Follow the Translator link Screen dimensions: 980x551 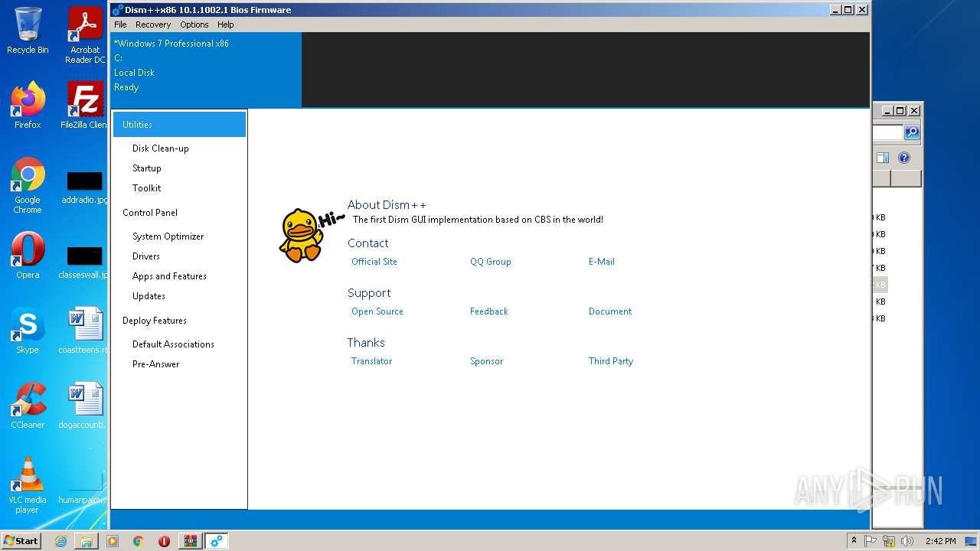371,361
